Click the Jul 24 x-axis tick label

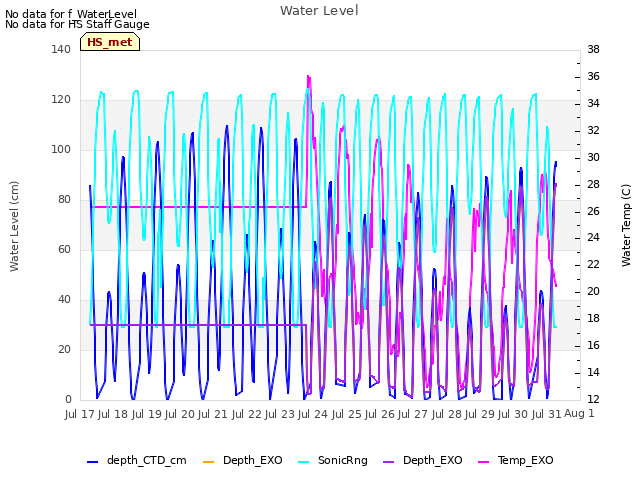tap(313, 414)
